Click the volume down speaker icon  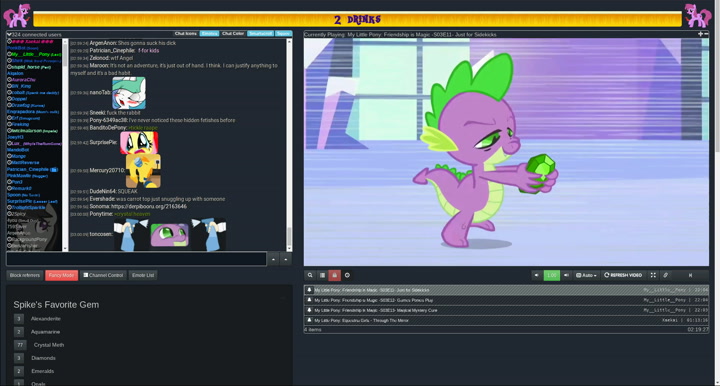click(536, 275)
